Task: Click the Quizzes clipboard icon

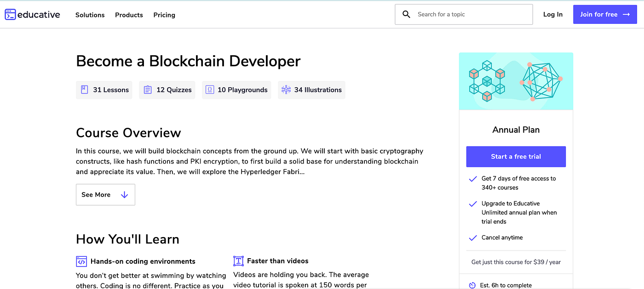Action: (148, 90)
